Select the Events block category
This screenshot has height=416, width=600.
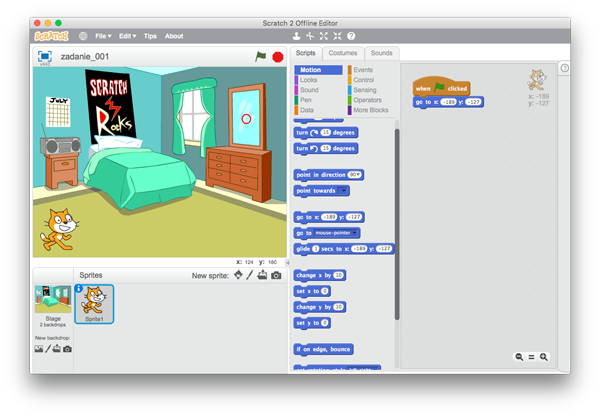coord(363,70)
